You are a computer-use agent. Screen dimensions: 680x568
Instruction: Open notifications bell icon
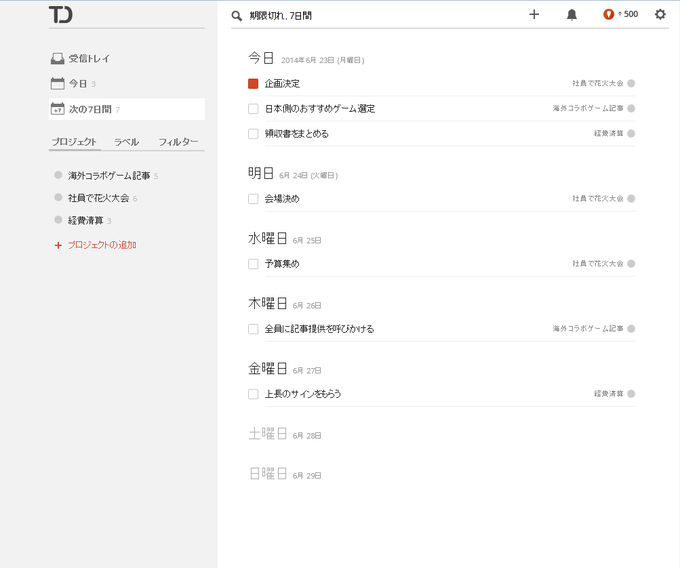[x=572, y=15]
